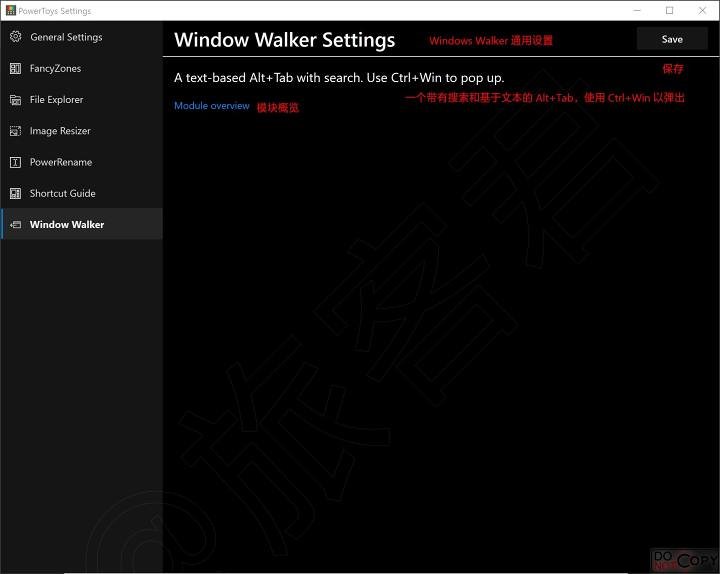Click the Image Resizer icon
The width and height of the screenshot is (720, 574).
(x=16, y=131)
